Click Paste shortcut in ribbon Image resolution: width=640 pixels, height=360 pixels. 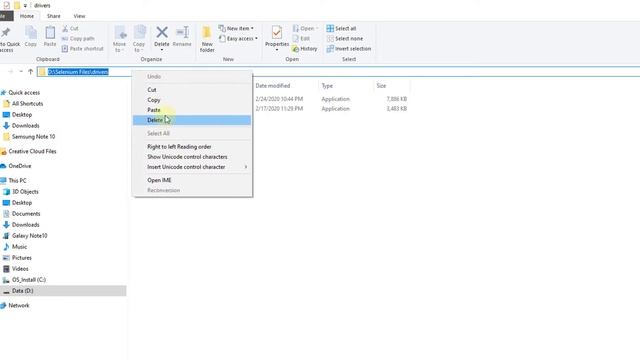[82, 49]
